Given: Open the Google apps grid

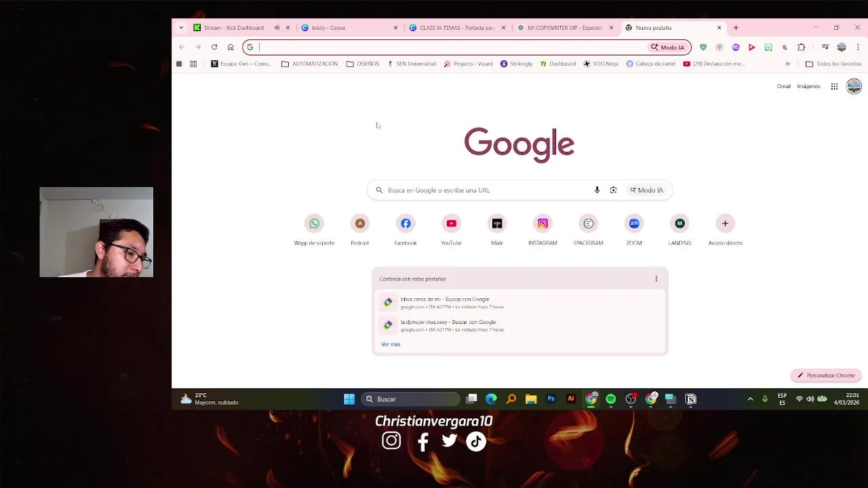Looking at the screenshot, I should coord(834,86).
